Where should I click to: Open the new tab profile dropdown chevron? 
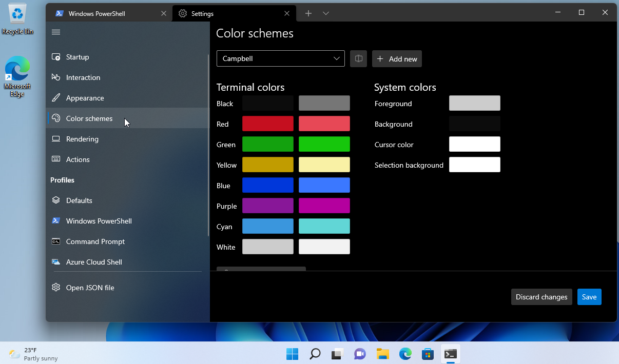[326, 13]
